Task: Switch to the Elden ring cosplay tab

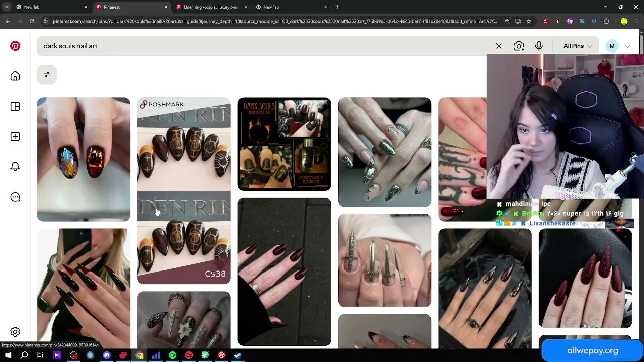Action: [211, 7]
